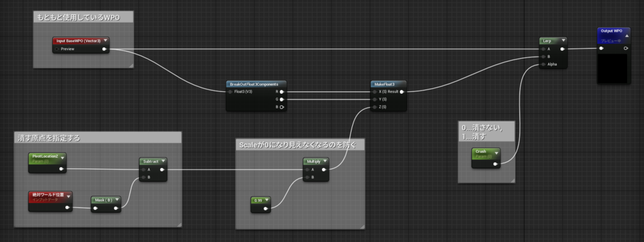Viewport: 644px width, 242px height.
Task: Select the Output WPO node title
Action: [x=611, y=31]
